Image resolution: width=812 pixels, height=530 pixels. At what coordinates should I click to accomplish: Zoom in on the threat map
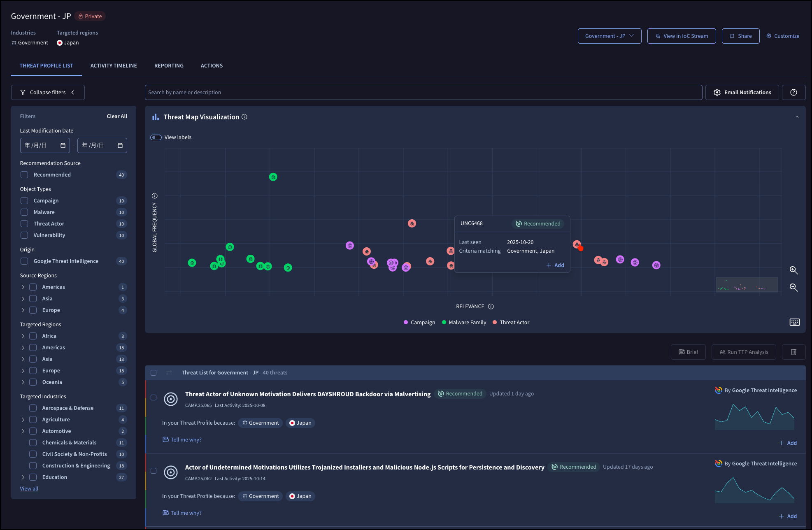(793, 270)
